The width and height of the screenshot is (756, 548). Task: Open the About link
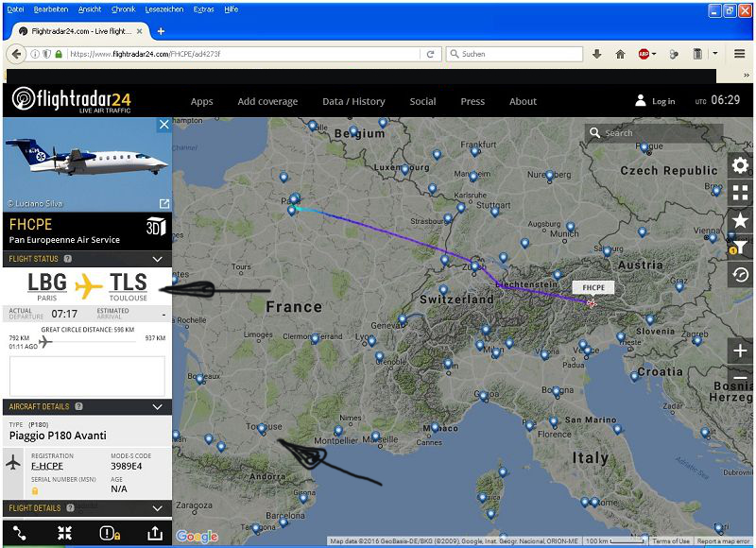523,101
